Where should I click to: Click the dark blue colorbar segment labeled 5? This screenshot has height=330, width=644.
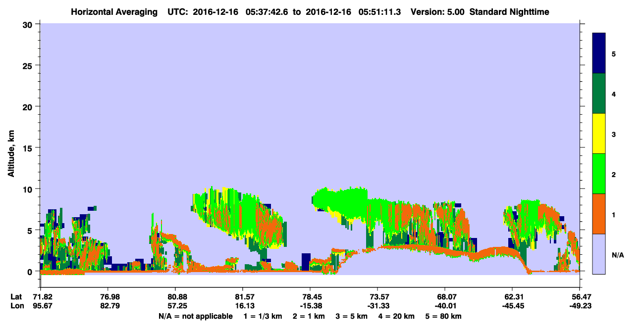pos(599,53)
